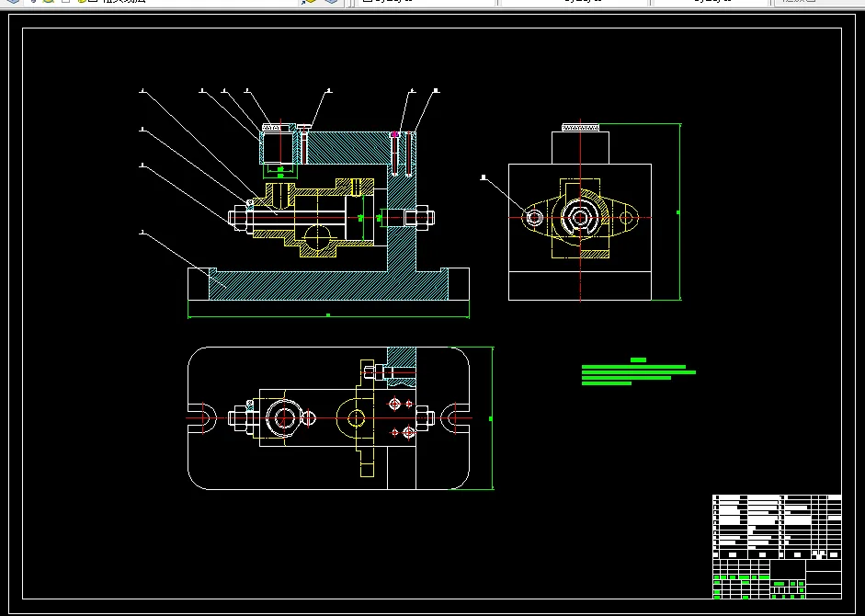Select the drill bushing at section view top-left

coord(279,147)
